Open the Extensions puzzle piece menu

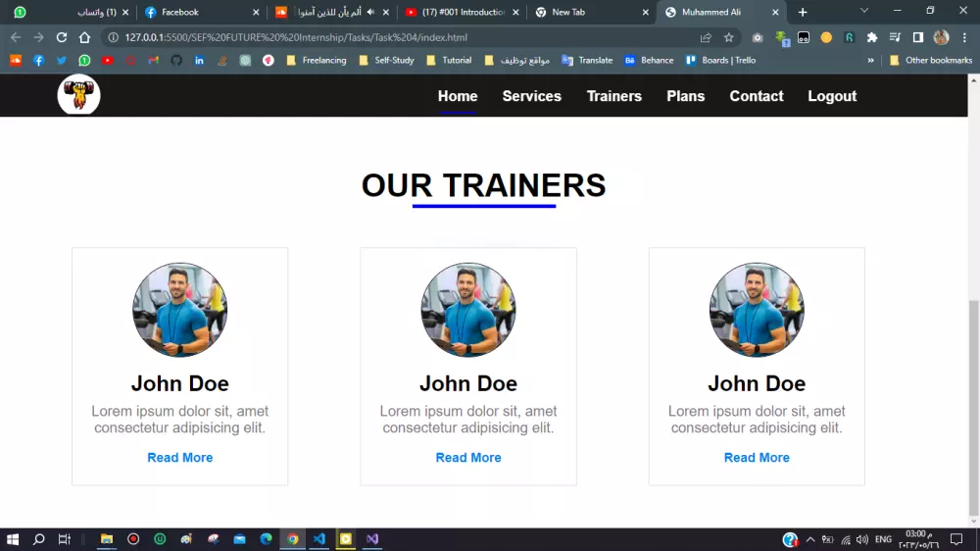coord(872,37)
